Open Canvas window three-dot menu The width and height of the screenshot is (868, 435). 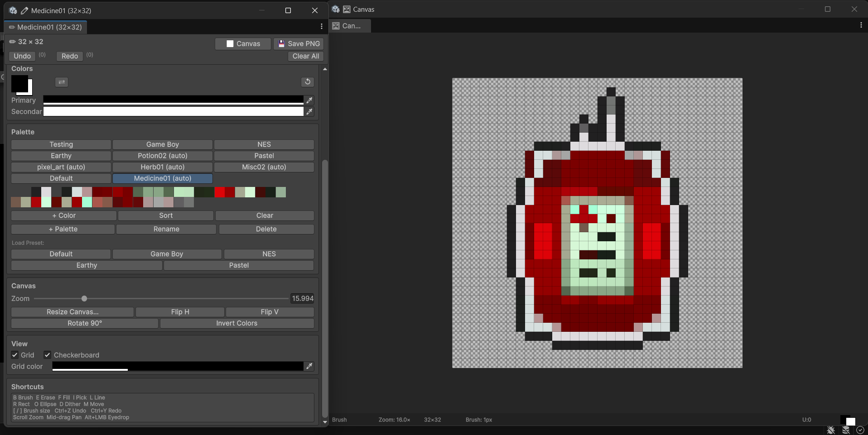[861, 25]
